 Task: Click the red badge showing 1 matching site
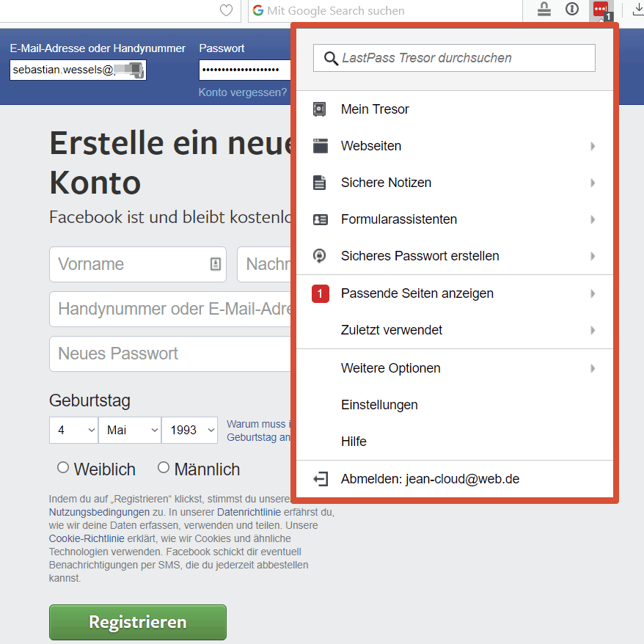coord(321,293)
